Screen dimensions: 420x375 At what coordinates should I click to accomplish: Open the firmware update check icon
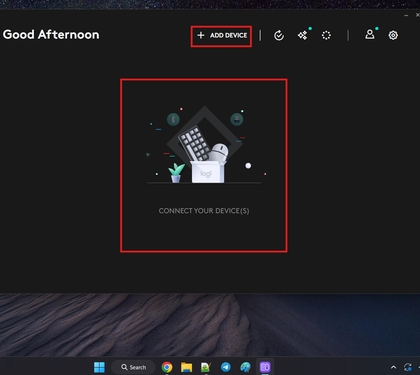click(279, 35)
